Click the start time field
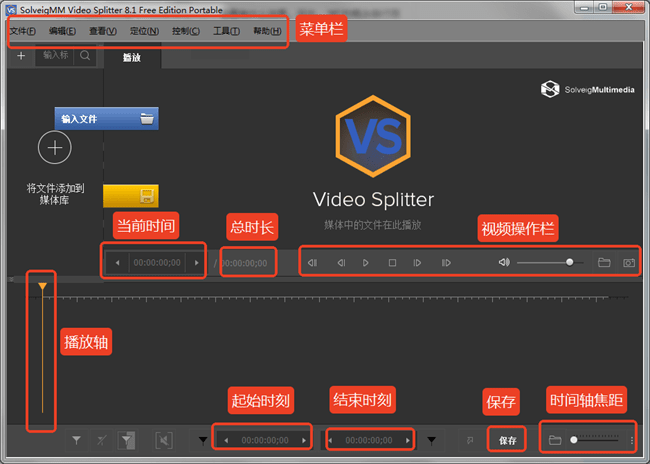The width and height of the screenshot is (650, 464). (265, 440)
